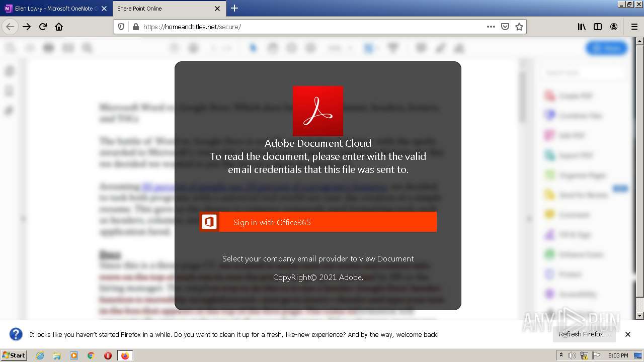Viewport: 644px width, 362px height.
Task: Save page to Pocket
Action: (505, 27)
